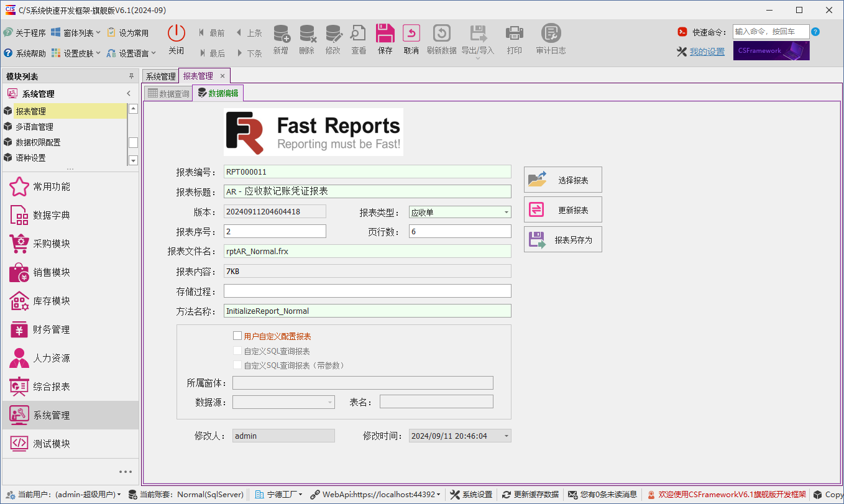Image resolution: width=844 pixels, height=504 pixels.
Task: Collapse the 系统管理 group header chevron
Action: tap(129, 94)
